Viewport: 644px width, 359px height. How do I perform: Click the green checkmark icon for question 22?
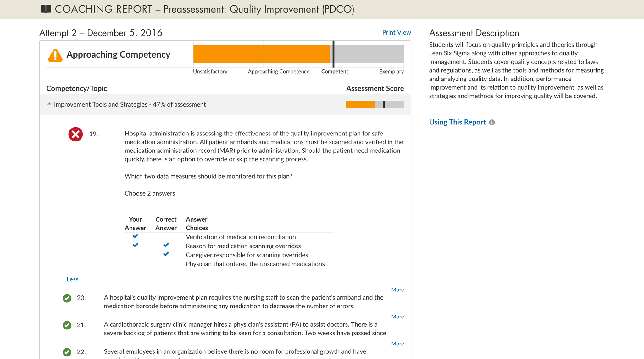(67, 352)
